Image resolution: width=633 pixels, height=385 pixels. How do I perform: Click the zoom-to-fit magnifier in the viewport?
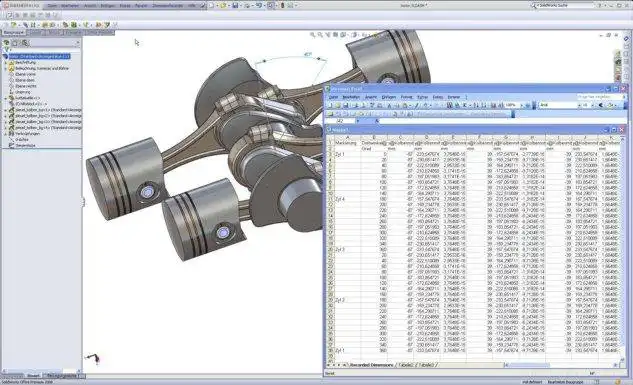point(312,35)
